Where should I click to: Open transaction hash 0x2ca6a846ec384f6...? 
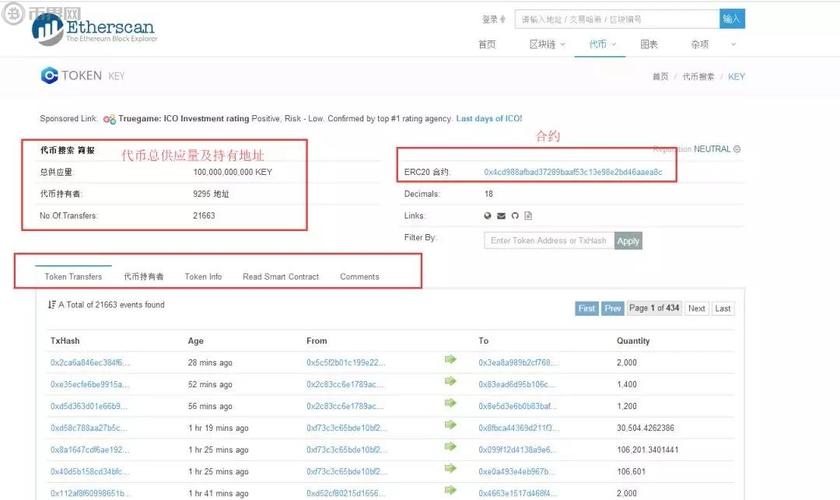click(90, 363)
